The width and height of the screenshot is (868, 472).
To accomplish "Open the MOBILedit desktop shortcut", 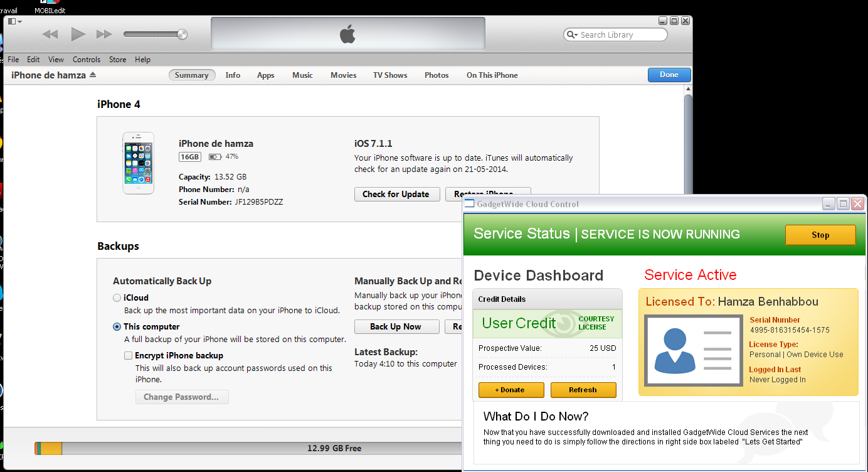I will (50, 7).
